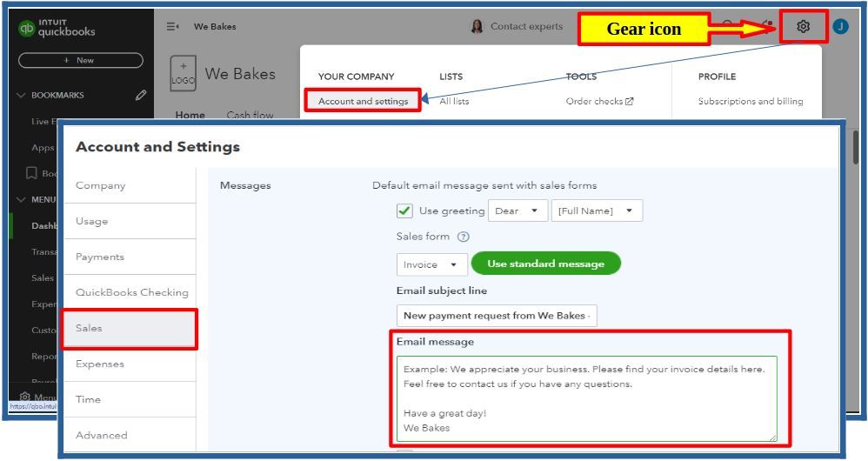The height and width of the screenshot is (461, 868).
Task: Switch to the Cash flow tab
Action: coord(250,115)
